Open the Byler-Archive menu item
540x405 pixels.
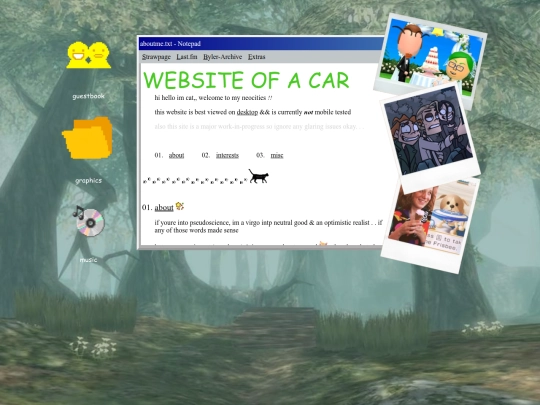click(x=222, y=57)
